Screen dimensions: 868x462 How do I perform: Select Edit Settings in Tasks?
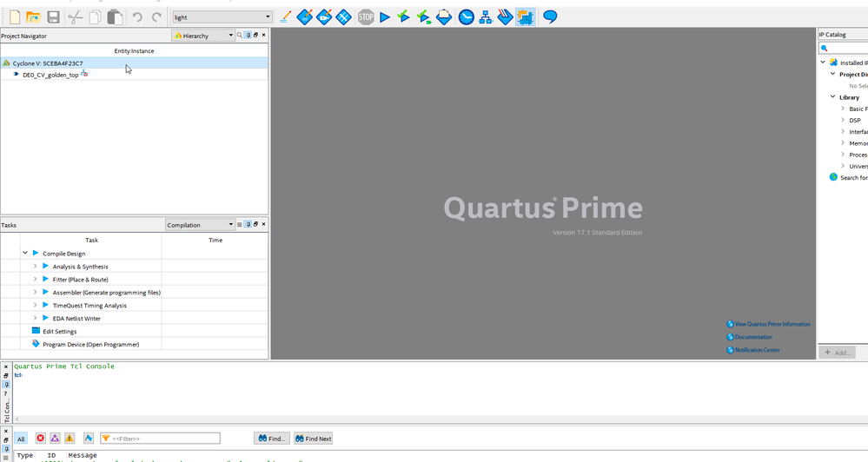[60, 332]
